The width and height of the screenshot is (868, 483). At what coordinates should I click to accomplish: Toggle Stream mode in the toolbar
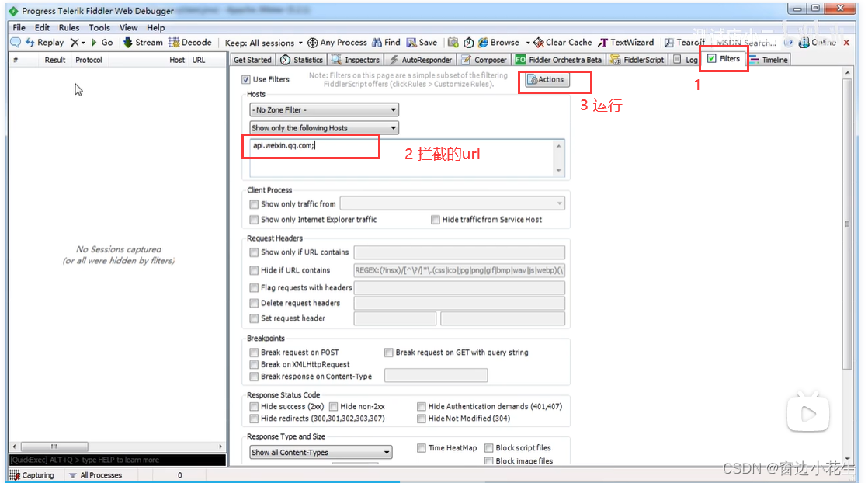[143, 43]
